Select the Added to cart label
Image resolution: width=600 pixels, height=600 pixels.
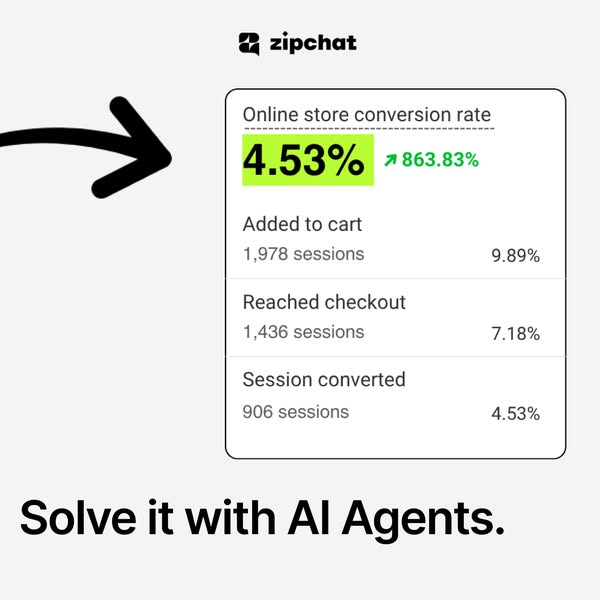302,224
